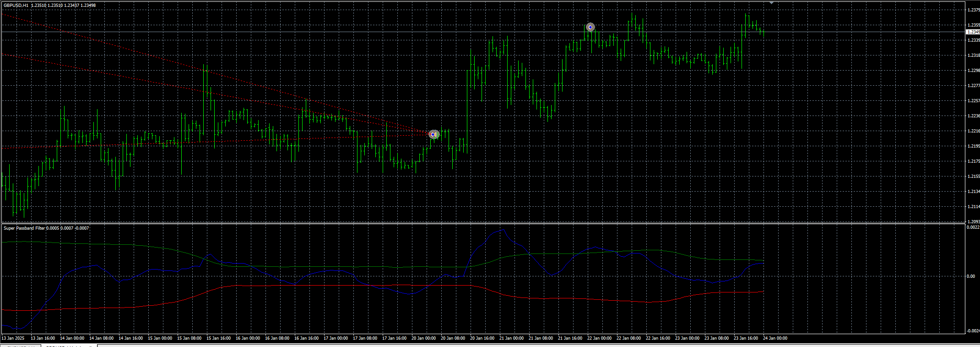Click the -0.0024 indicator scale value
This screenshot has width=980, height=347.
tap(973, 331)
